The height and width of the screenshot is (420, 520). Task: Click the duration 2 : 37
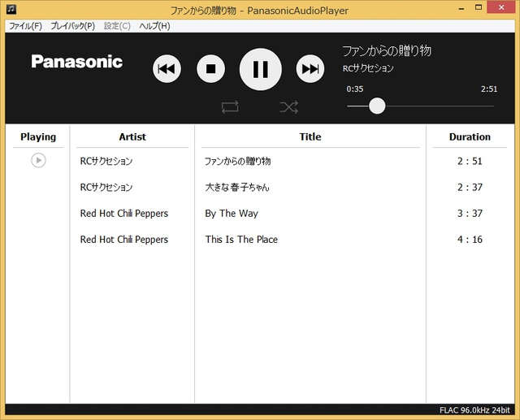[x=470, y=188]
